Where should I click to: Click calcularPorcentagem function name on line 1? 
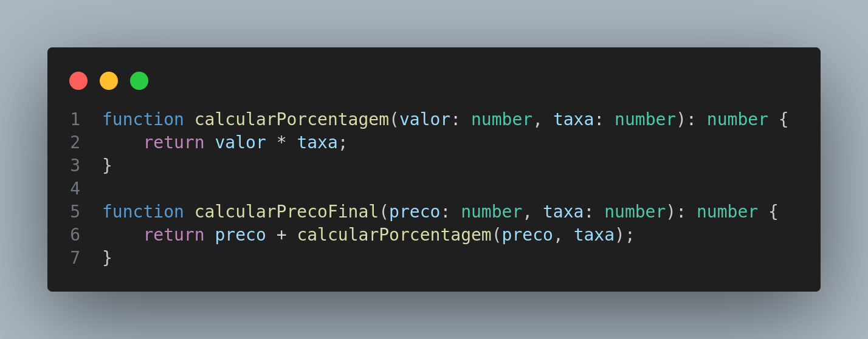[291, 120]
